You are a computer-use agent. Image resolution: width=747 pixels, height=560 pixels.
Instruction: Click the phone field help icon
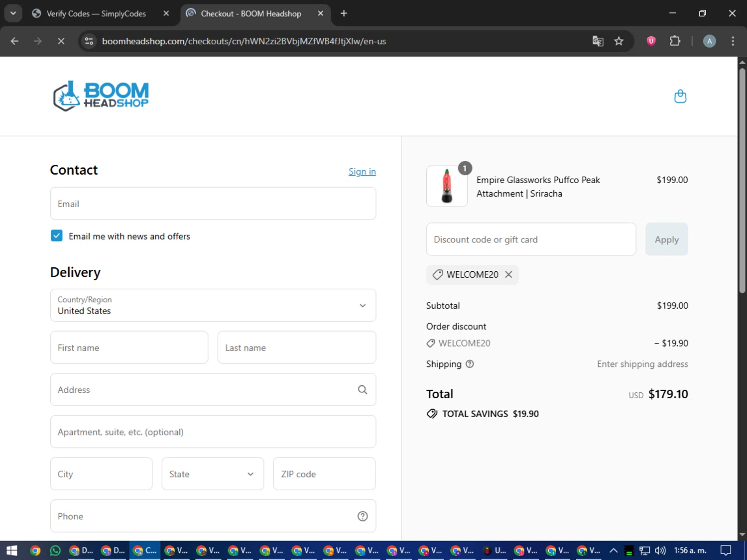click(x=363, y=516)
